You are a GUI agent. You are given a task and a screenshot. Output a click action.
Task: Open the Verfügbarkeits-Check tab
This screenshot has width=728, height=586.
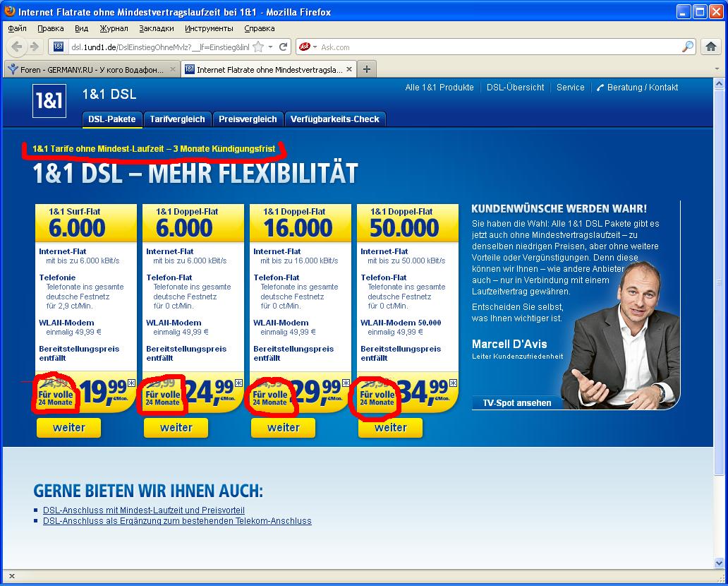[335, 119]
